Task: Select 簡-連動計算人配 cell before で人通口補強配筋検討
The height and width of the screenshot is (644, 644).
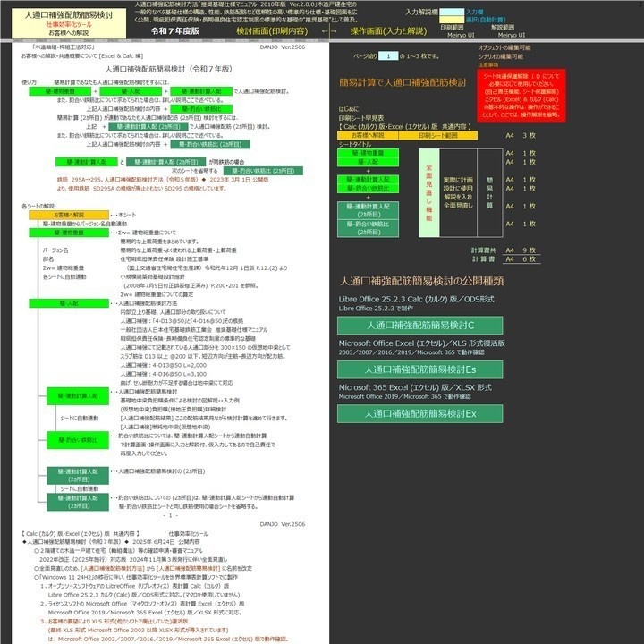Action: [201, 91]
